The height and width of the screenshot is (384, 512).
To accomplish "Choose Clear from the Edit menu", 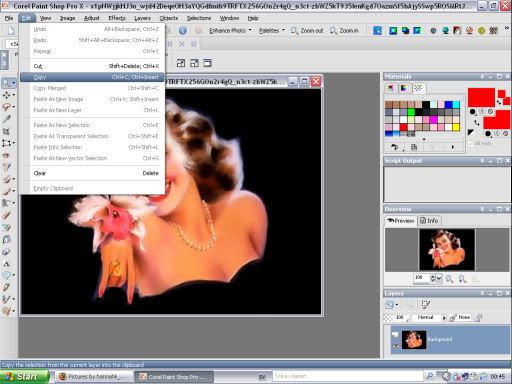I will click(x=92, y=173).
